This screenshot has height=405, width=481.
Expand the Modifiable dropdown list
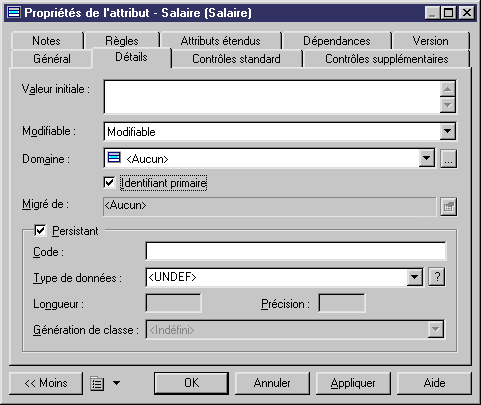point(447,131)
